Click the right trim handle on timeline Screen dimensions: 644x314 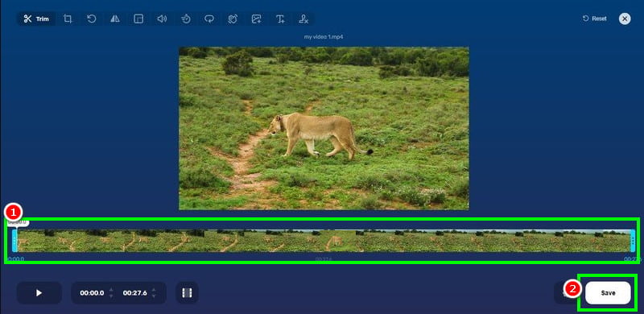(x=633, y=241)
